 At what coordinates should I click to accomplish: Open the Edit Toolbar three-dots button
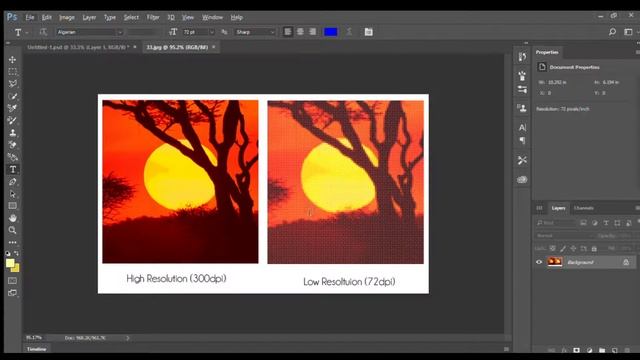click(x=13, y=242)
